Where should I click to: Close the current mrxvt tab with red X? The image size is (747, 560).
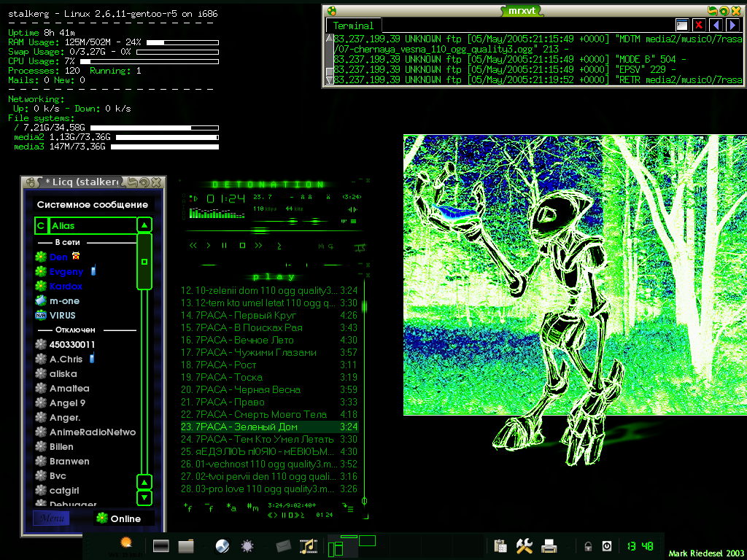tap(699, 26)
